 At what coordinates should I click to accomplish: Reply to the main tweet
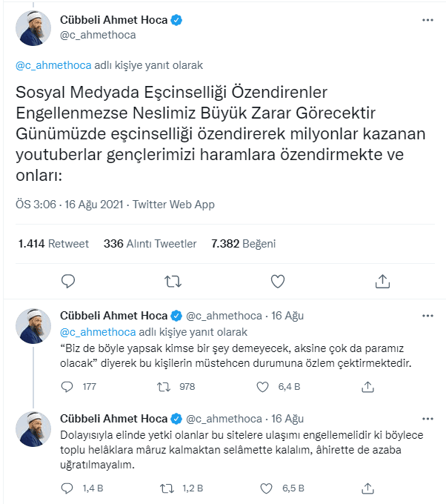(x=68, y=281)
